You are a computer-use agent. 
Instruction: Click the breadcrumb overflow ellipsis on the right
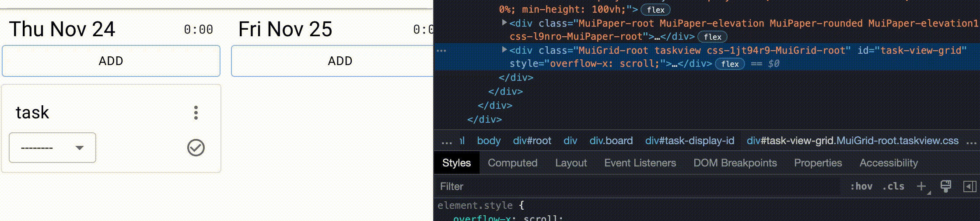coord(971,142)
